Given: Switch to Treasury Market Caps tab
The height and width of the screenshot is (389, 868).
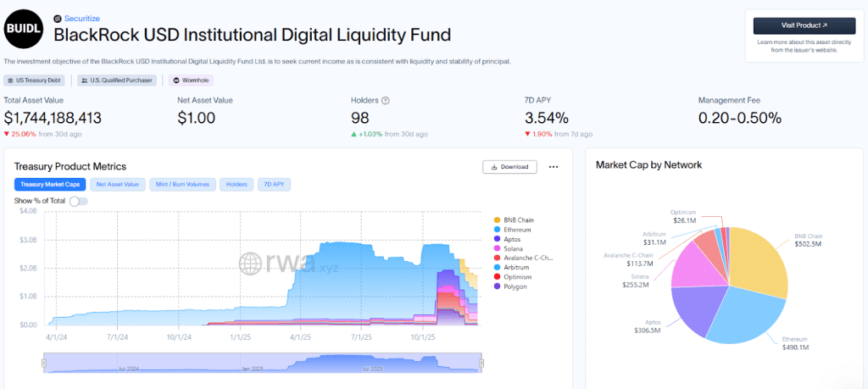Looking at the screenshot, I should coord(50,184).
